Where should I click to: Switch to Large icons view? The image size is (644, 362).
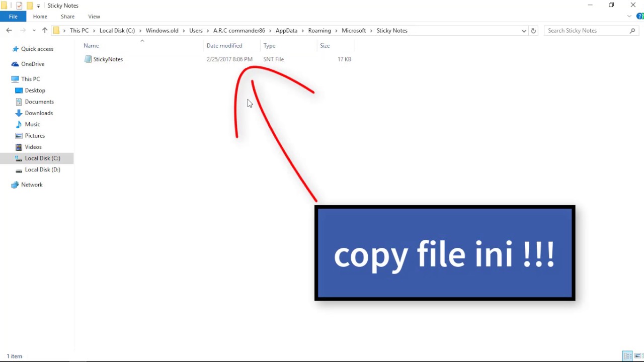click(x=638, y=356)
